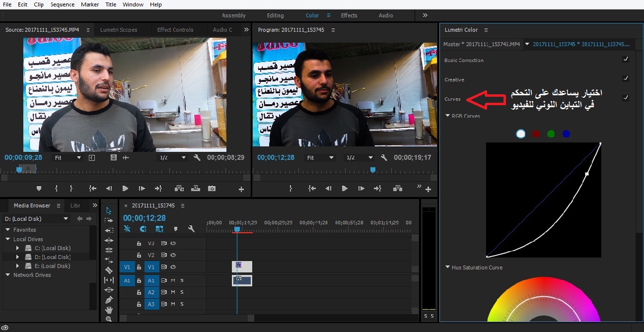Click export frame camera icon in Source monitor
This screenshot has width=644, height=332.
pos(212,189)
